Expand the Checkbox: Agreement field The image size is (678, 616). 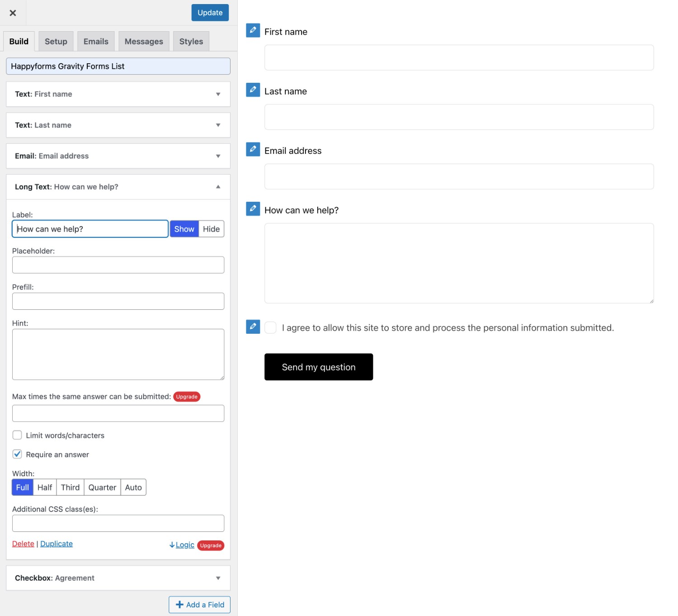coord(118,578)
